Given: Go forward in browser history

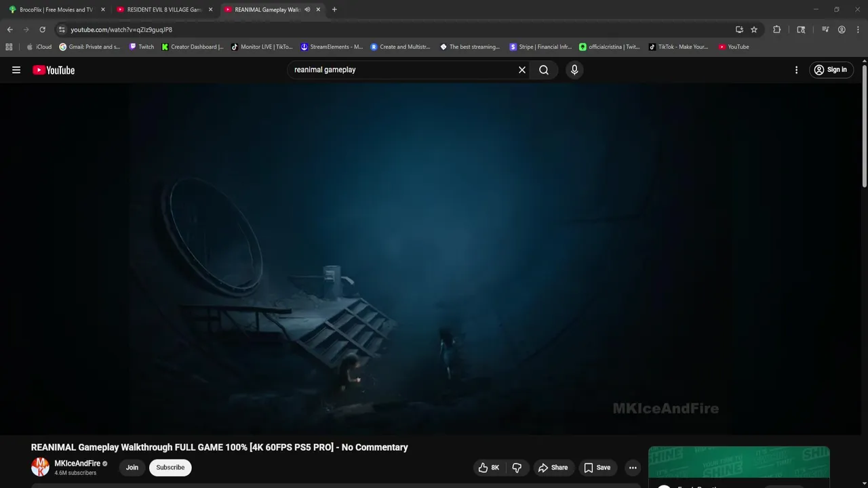Looking at the screenshot, I should click(x=26, y=30).
